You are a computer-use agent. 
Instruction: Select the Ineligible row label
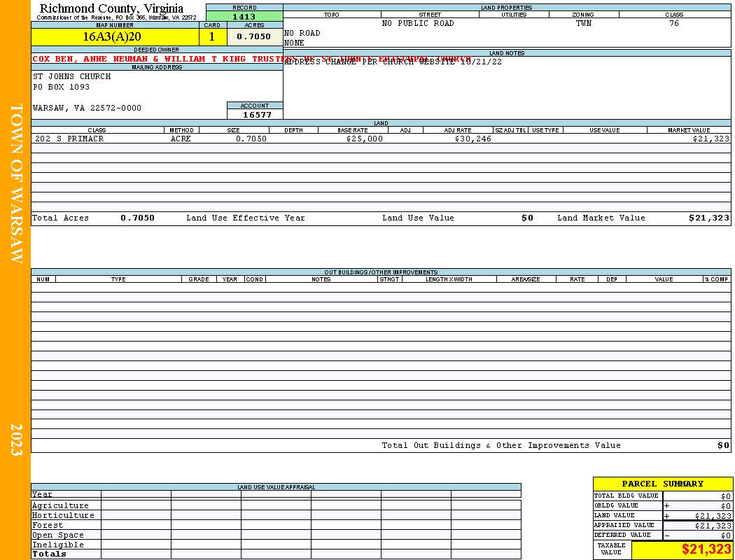click(57, 545)
